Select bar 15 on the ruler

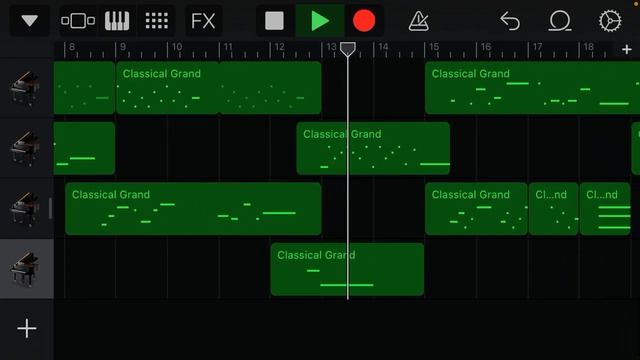[x=434, y=47]
